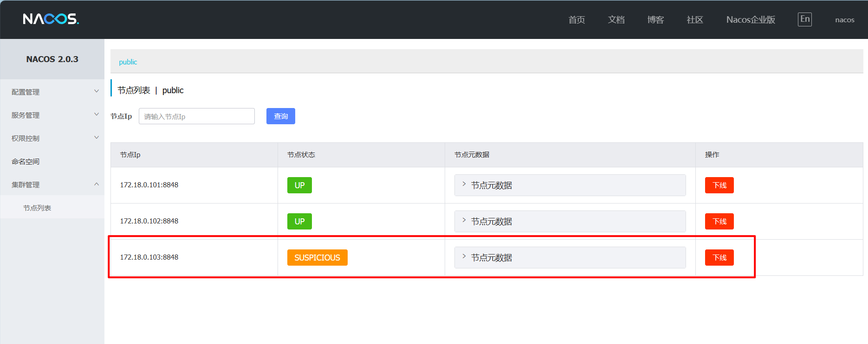Image resolution: width=868 pixels, height=344 pixels.
Task: Open 社区 in the top navigation
Action: (x=695, y=19)
